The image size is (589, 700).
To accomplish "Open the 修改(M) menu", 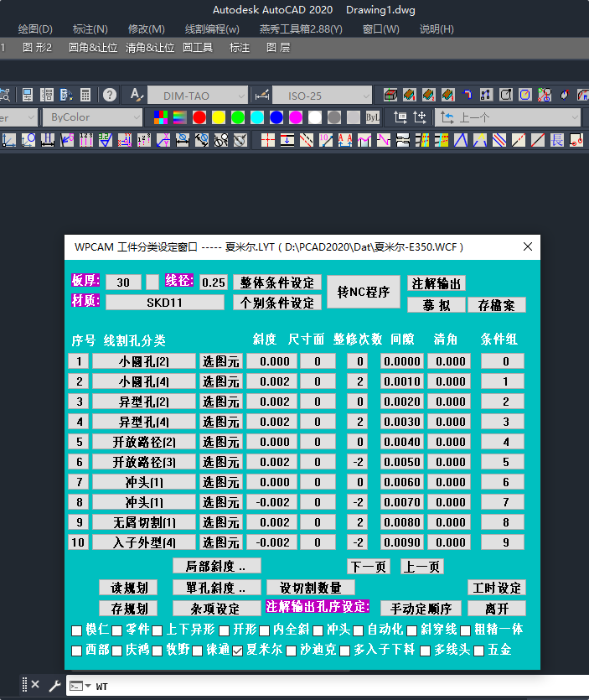I will coord(147,29).
